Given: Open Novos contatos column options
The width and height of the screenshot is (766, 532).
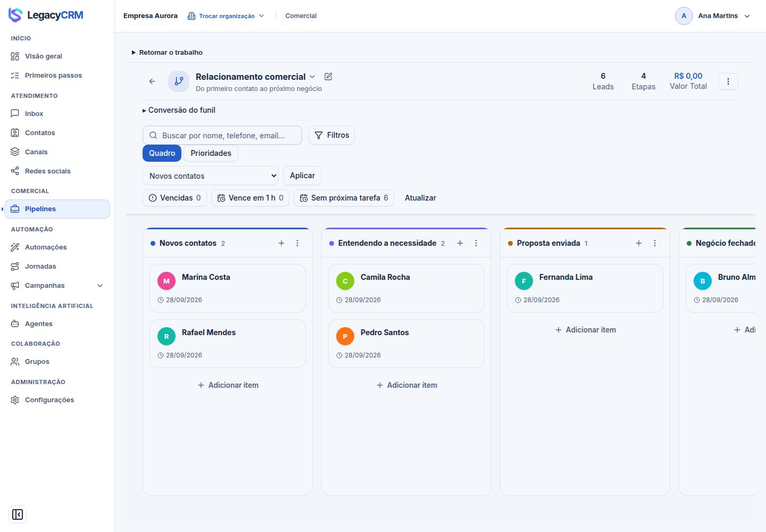Looking at the screenshot, I should (x=297, y=243).
